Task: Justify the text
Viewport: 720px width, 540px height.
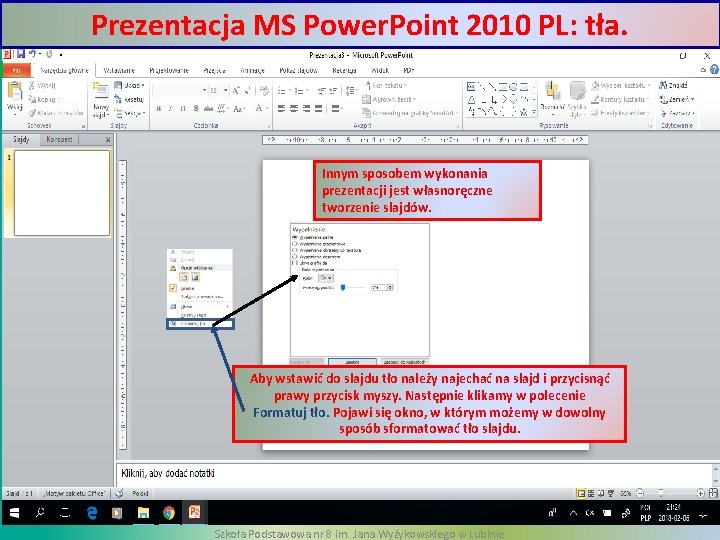Action: 318,108
